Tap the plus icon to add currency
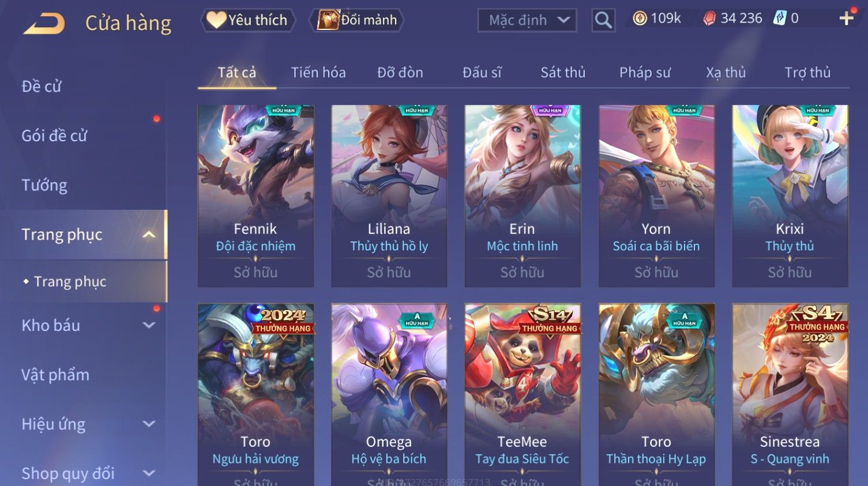Screen dimensions: 868x486 [846, 18]
